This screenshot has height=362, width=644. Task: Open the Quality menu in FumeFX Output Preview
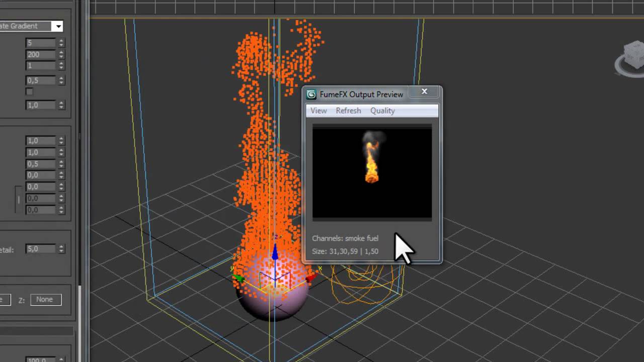pos(382,111)
